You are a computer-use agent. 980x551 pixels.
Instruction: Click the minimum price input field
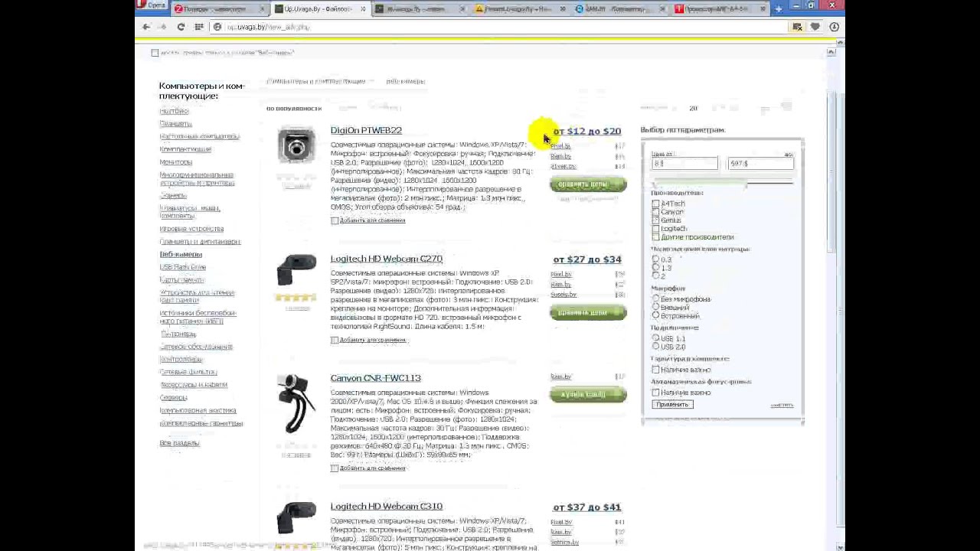pos(684,163)
